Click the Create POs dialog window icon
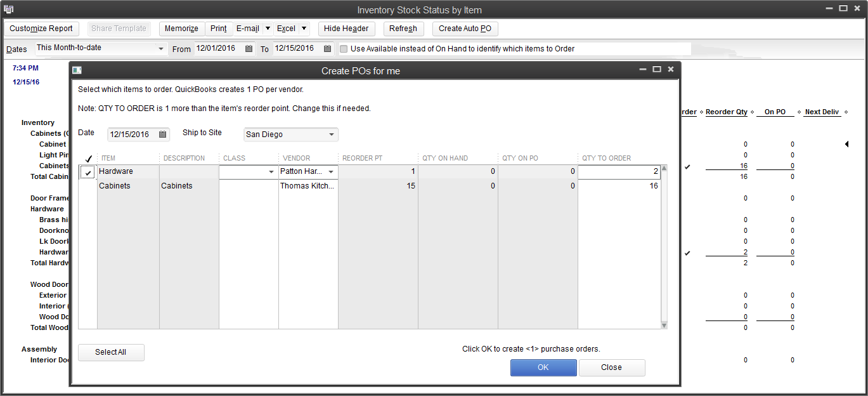868x396 pixels. tap(77, 70)
